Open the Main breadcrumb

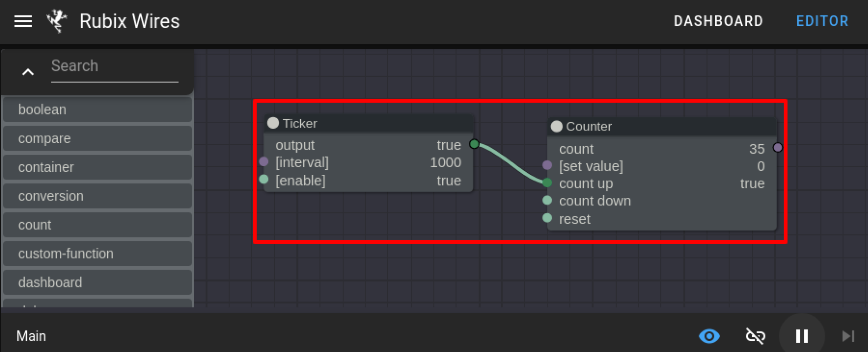(x=31, y=336)
